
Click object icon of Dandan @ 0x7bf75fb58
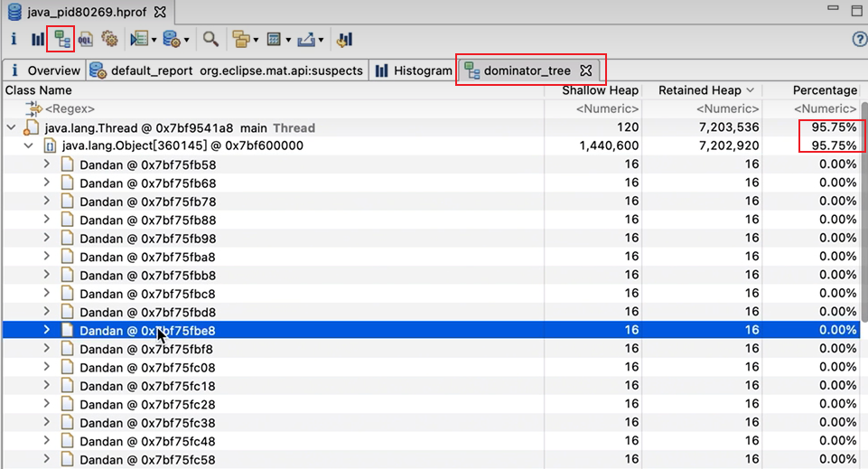pyautogui.click(x=67, y=165)
